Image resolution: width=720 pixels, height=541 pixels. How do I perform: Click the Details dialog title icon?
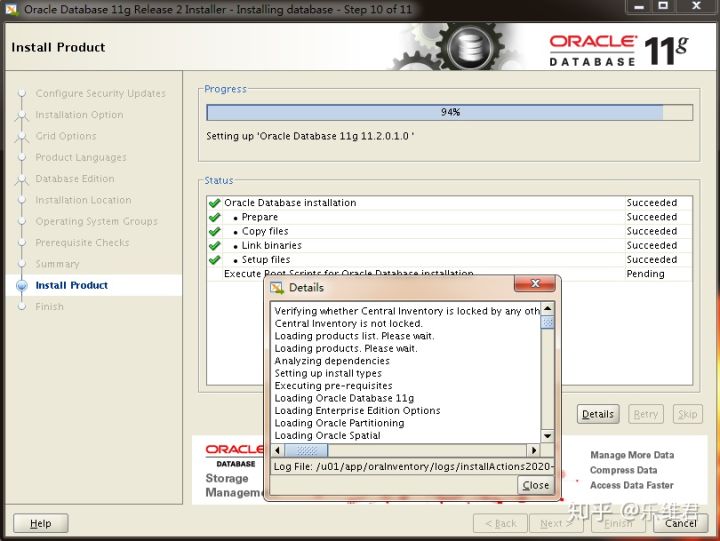click(x=277, y=287)
